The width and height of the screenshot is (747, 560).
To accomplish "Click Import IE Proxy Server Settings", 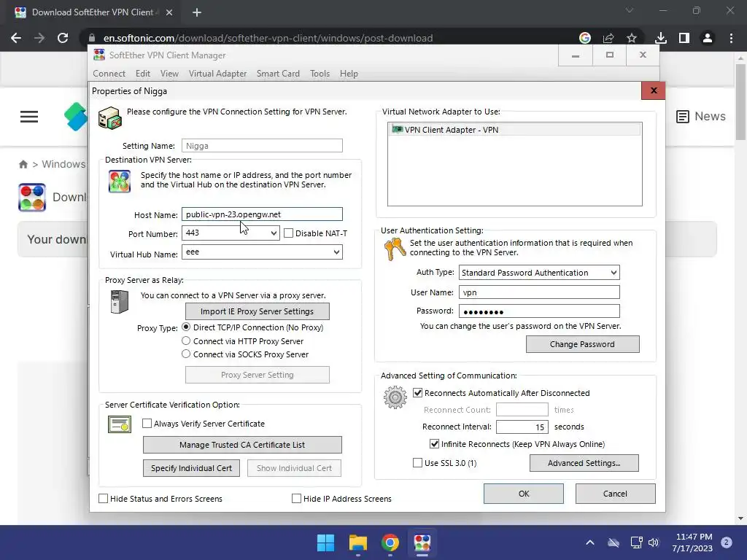I will (x=258, y=311).
